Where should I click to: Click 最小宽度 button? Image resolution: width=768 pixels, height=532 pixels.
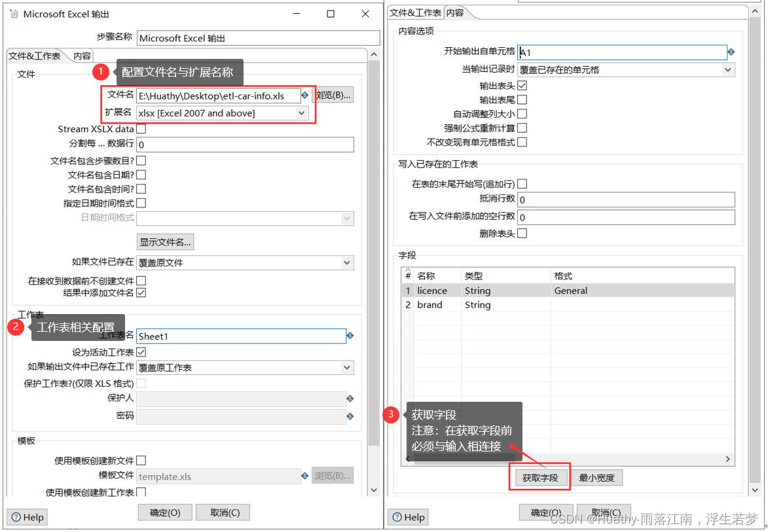pos(596,478)
